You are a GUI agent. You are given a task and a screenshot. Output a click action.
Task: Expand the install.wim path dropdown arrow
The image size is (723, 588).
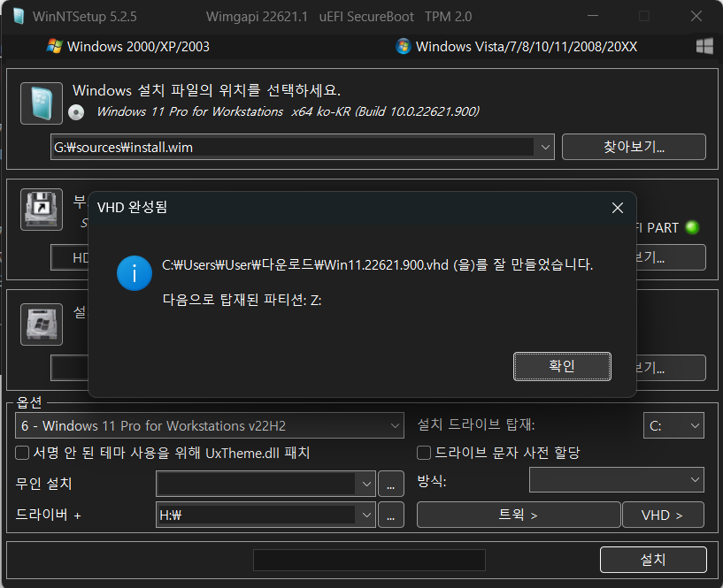(x=545, y=148)
